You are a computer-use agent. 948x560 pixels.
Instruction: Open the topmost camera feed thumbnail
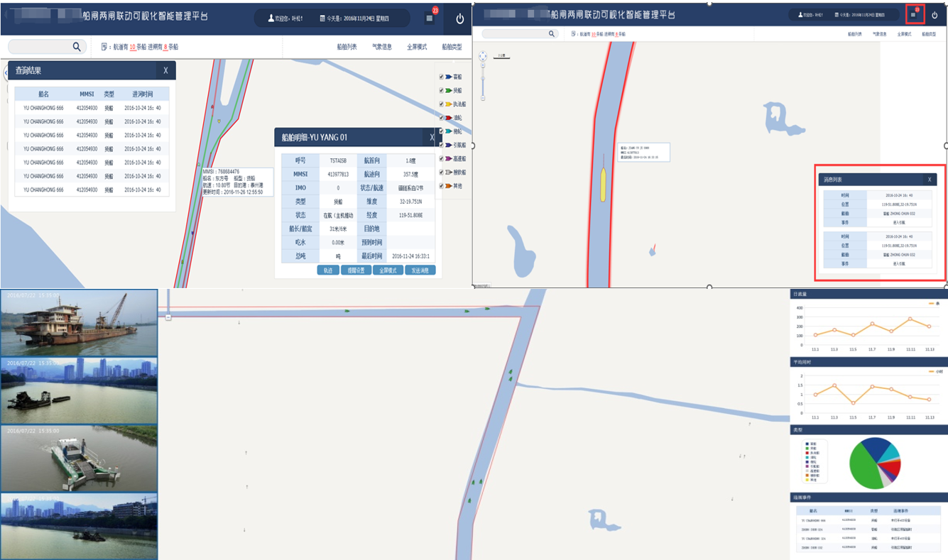tap(79, 322)
